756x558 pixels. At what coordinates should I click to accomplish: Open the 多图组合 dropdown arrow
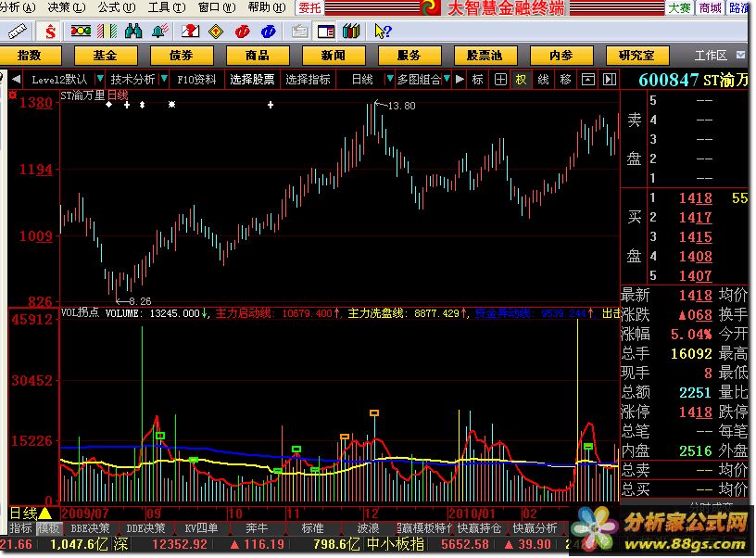[447, 79]
